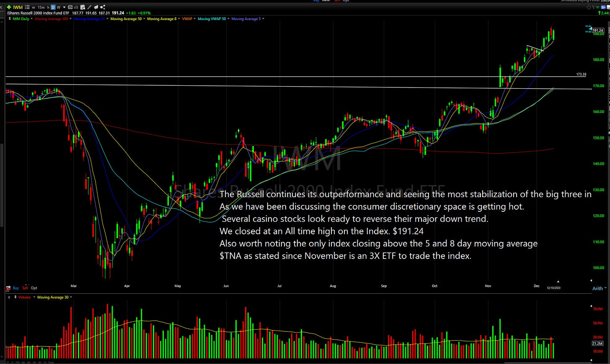
Task: Close the Volume pane with X
Action: click(x=8, y=297)
